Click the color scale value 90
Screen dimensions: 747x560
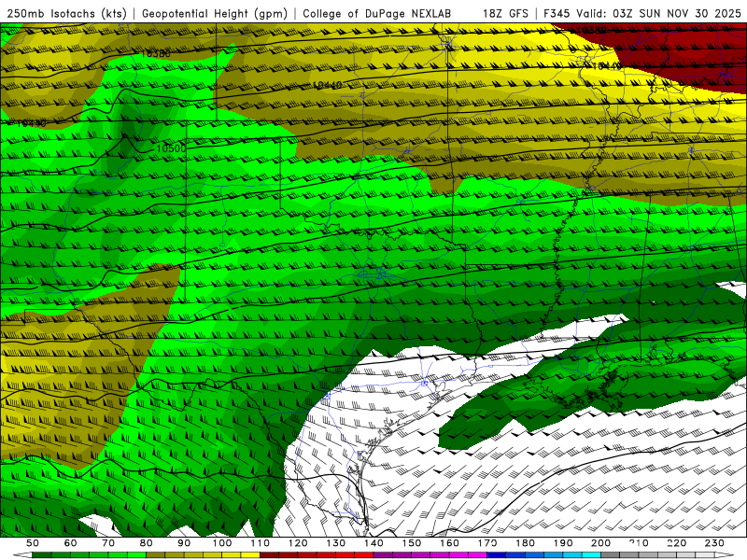point(184,543)
